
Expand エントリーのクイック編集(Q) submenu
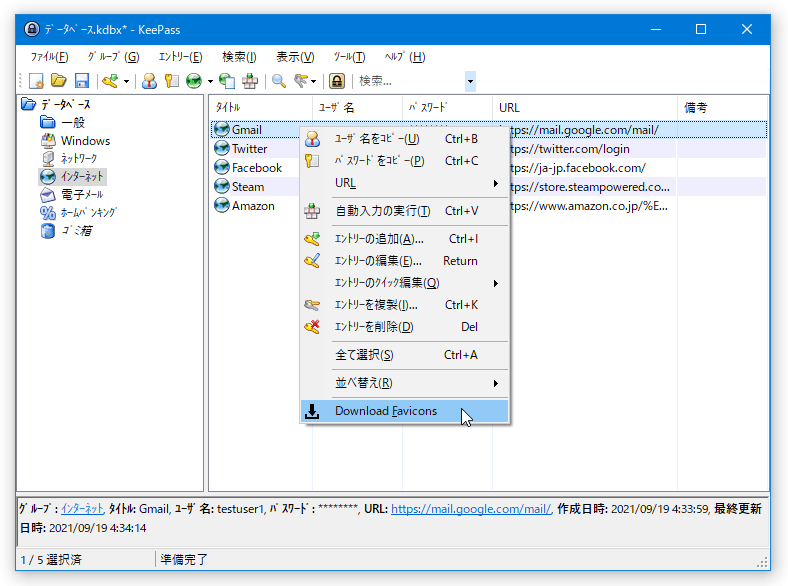point(405,283)
